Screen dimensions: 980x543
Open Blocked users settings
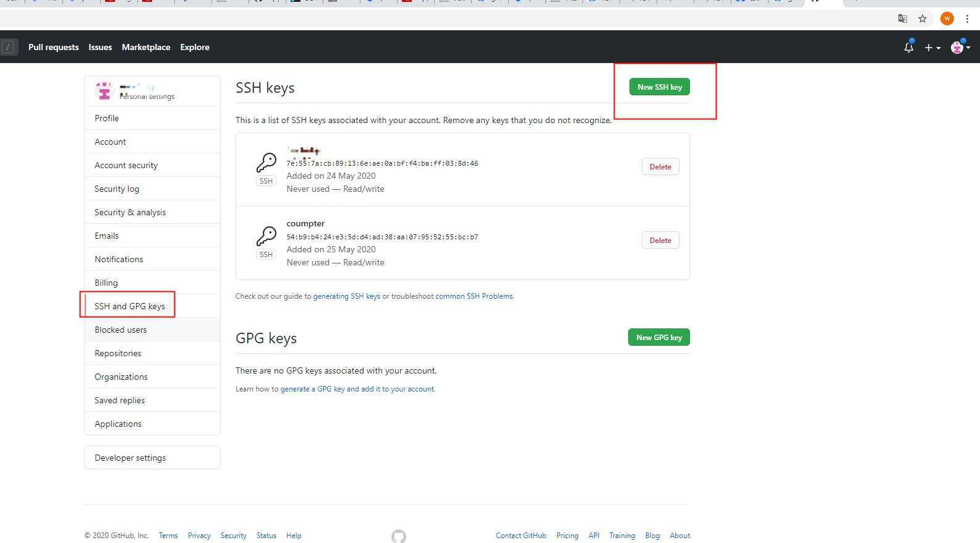point(152,330)
